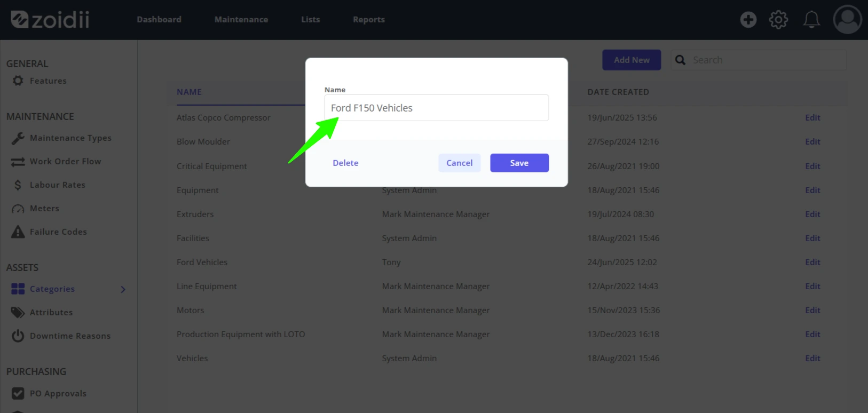Viewport: 868px width, 413px height.
Task: Select the Motors name
Action: pos(190,310)
